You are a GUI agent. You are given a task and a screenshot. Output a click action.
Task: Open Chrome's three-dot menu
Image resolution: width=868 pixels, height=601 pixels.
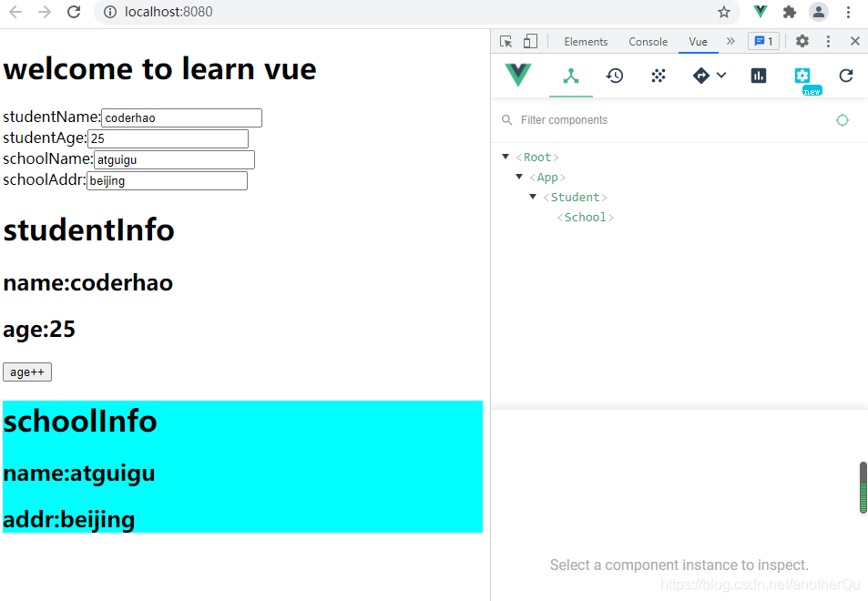pyautogui.click(x=848, y=12)
